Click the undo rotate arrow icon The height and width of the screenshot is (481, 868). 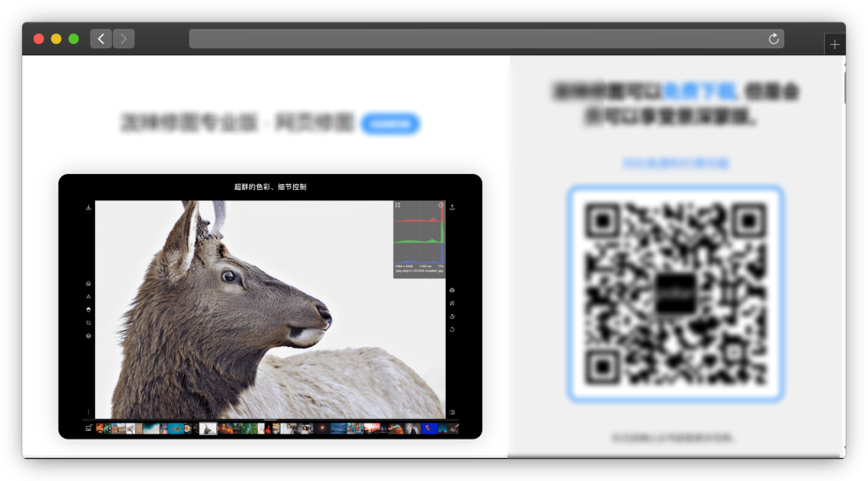[452, 329]
